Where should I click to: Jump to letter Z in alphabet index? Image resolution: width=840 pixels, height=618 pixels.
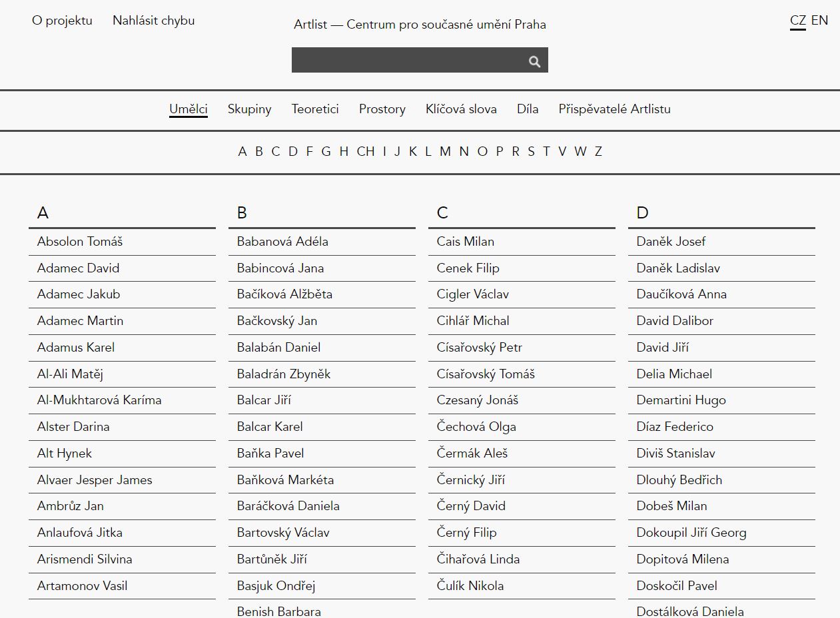coord(598,152)
